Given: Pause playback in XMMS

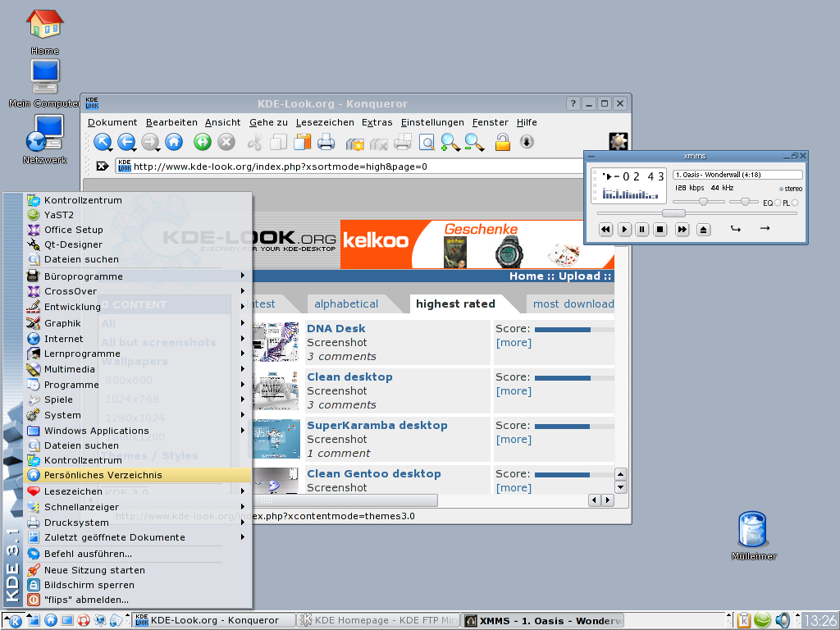Looking at the screenshot, I should coord(641,230).
